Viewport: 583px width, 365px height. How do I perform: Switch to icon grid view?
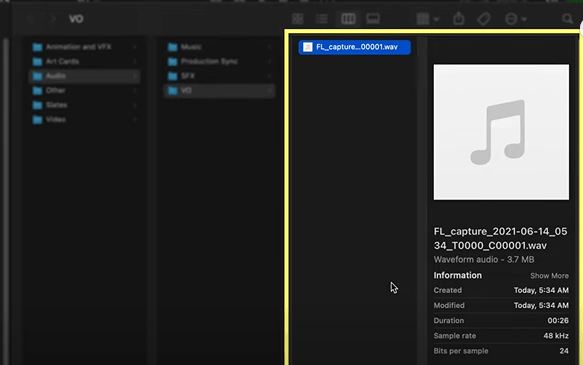(297, 19)
